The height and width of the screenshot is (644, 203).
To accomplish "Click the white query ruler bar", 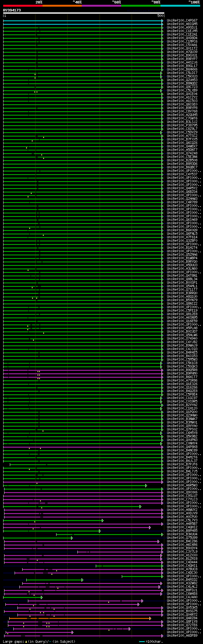I will (84, 13).
